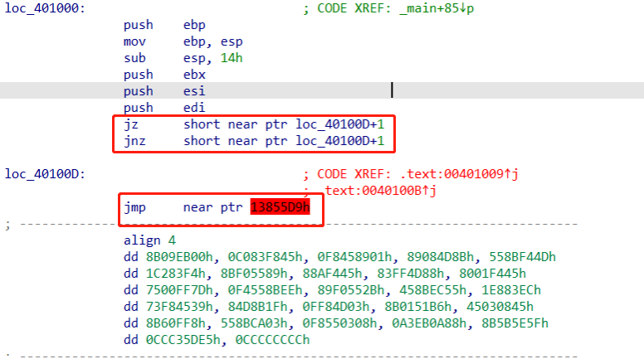
Task: Click the red-highlighted 13855D9h address
Action: pyautogui.click(x=280, y=207)
